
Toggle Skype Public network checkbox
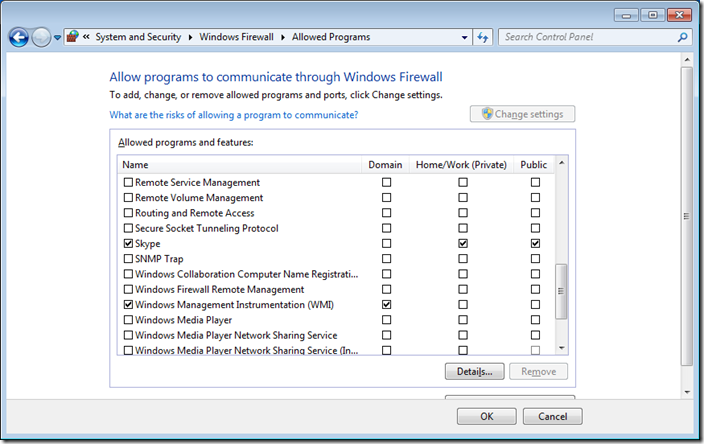[535, 244]
